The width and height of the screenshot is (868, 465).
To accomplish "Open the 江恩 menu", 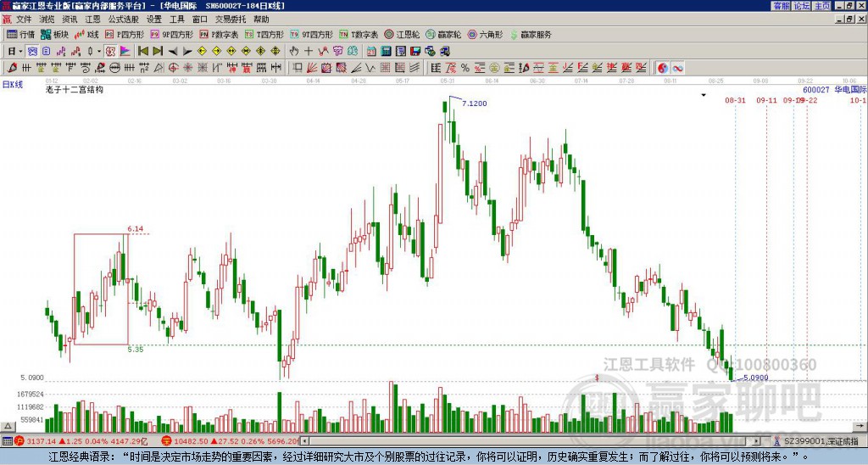I will [92, 20].
